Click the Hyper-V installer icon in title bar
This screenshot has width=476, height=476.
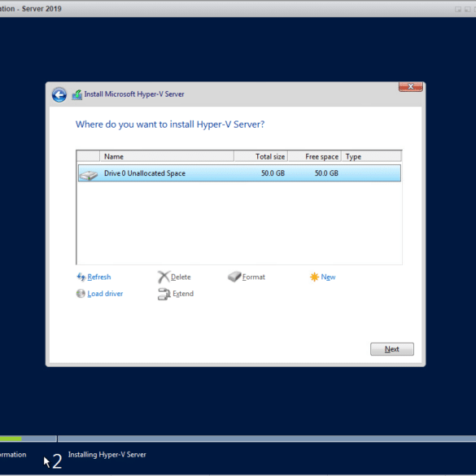(x=77, y=94)
